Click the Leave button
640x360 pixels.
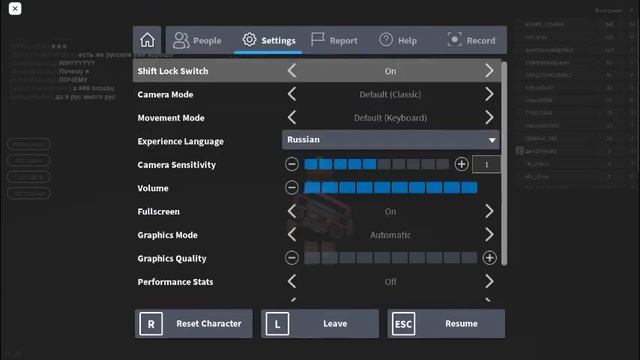[320, 324]
